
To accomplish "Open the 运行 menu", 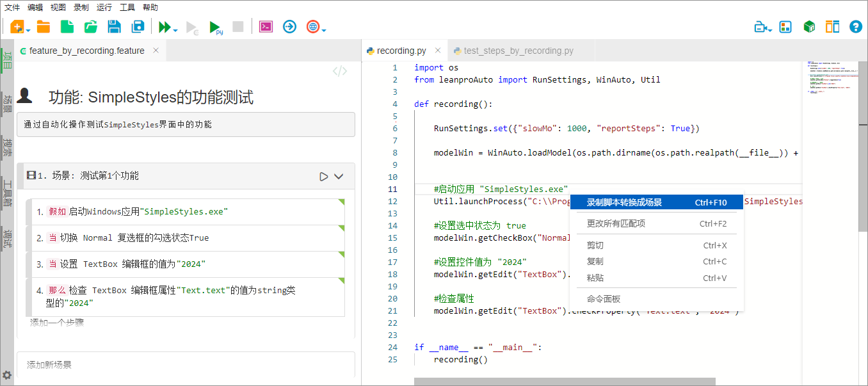I will [x=104, y=8].
